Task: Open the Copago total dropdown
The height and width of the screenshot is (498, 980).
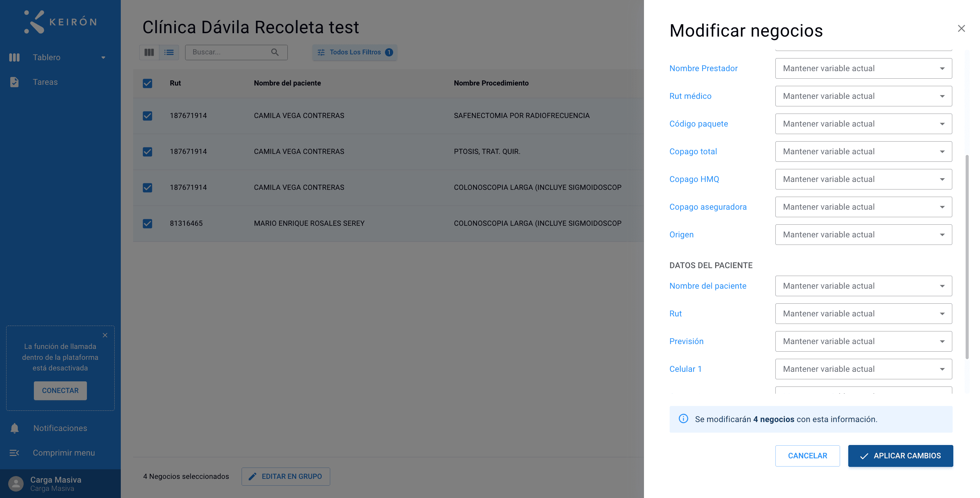Action: (864, 152)
